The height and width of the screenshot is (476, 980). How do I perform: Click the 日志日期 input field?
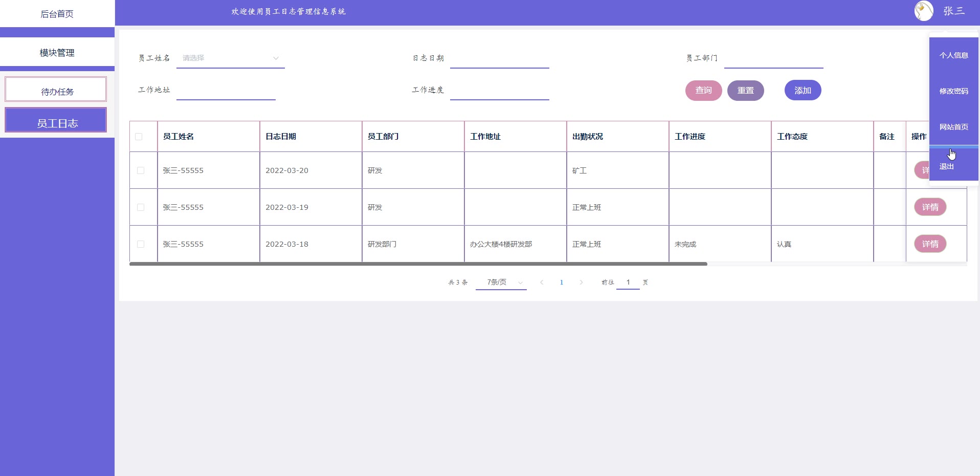(500, 58)
